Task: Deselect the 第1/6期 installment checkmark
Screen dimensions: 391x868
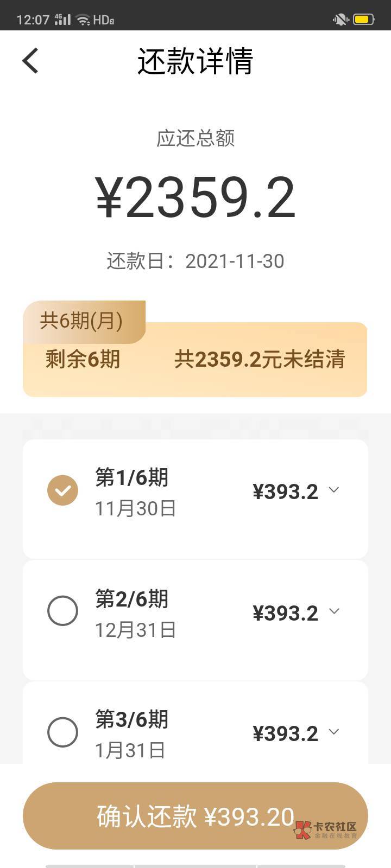Action: pos(62,490)
